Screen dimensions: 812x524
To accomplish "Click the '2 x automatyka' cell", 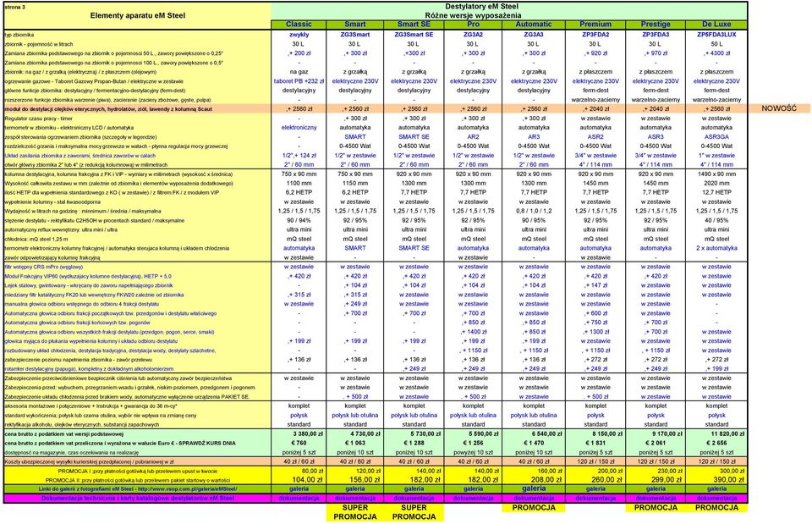I will click(716, 248).
